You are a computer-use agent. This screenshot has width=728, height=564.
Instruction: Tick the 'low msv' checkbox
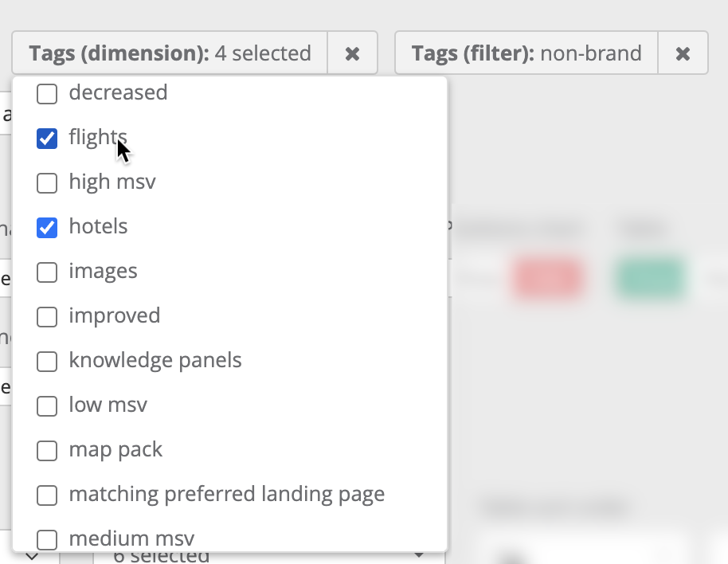point(47,406)
